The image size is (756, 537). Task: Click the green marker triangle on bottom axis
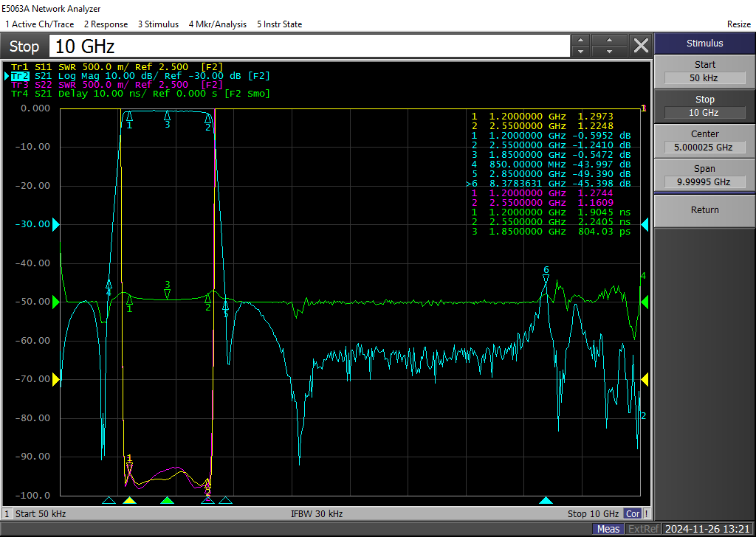coord(168,501)
